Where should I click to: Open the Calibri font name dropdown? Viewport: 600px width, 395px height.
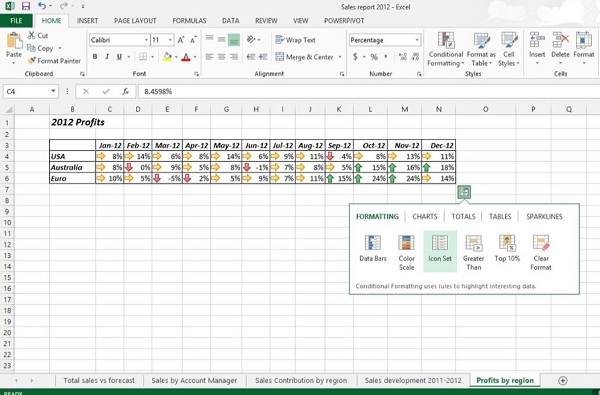[x=146, y=40]
